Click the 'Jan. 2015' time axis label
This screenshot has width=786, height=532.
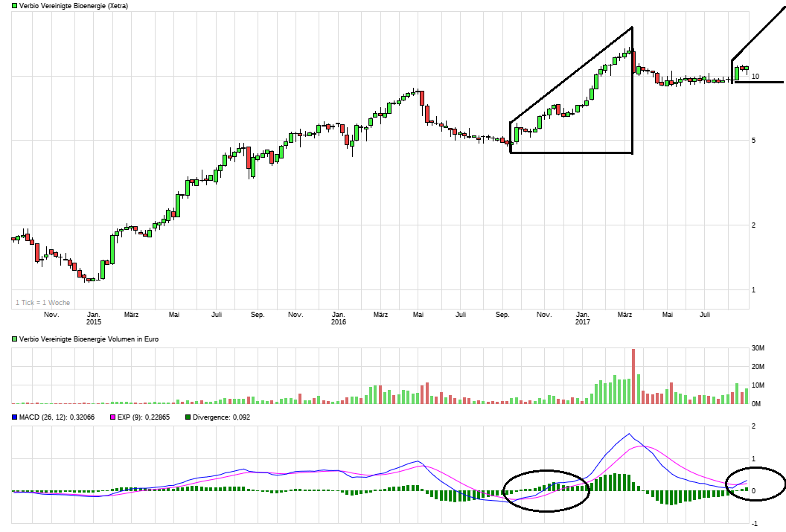coord(94,318)
